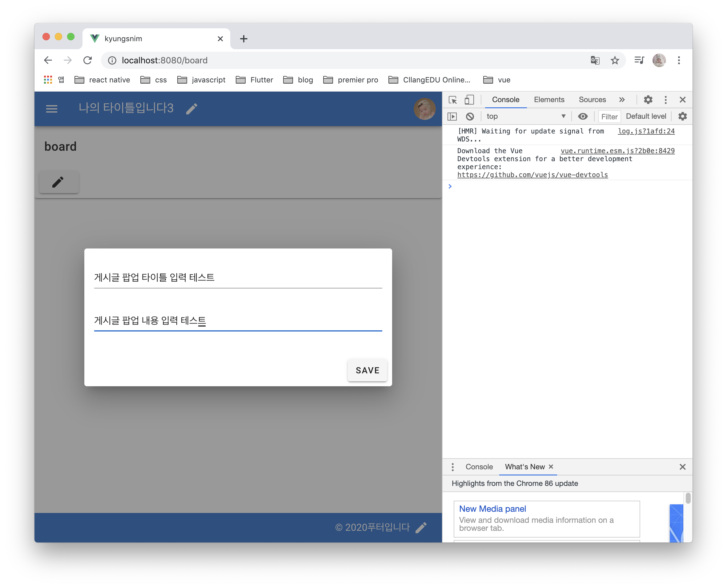Click the media control icon in the toolbar
The image size is (727, 588).
coord(639,60)
